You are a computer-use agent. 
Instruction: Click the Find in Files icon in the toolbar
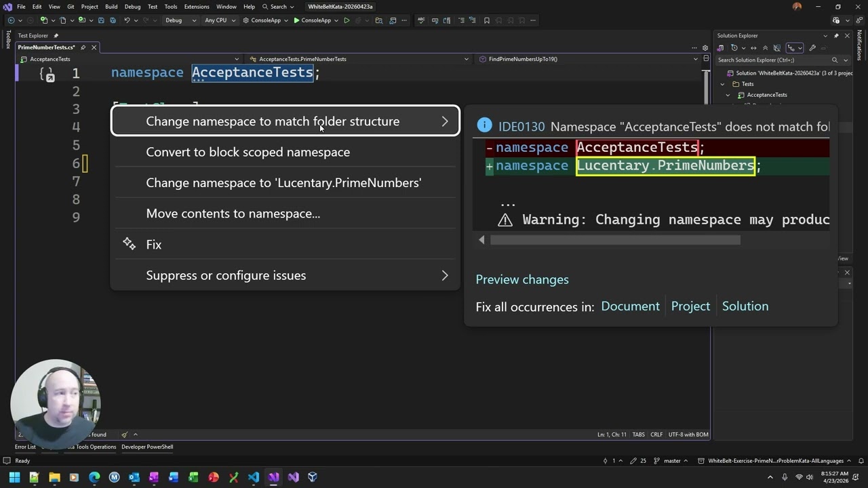click(378, 20)
